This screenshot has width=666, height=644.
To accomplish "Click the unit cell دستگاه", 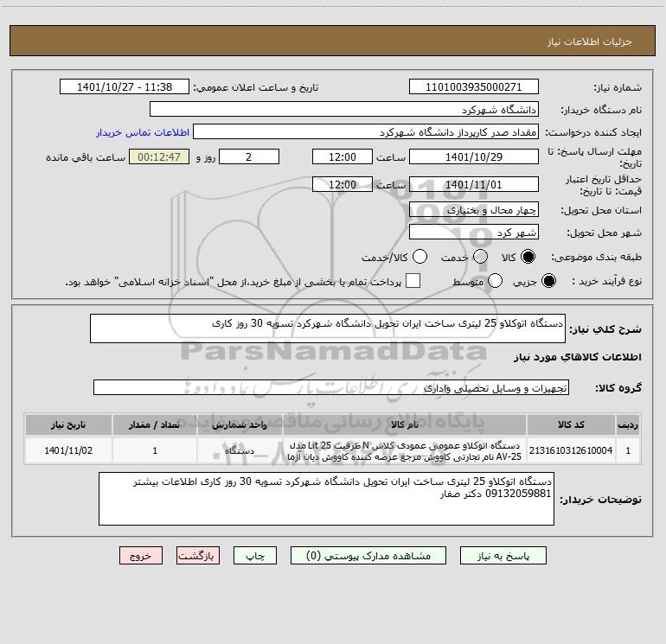I will pyautogui.click(x=240, y=450).
